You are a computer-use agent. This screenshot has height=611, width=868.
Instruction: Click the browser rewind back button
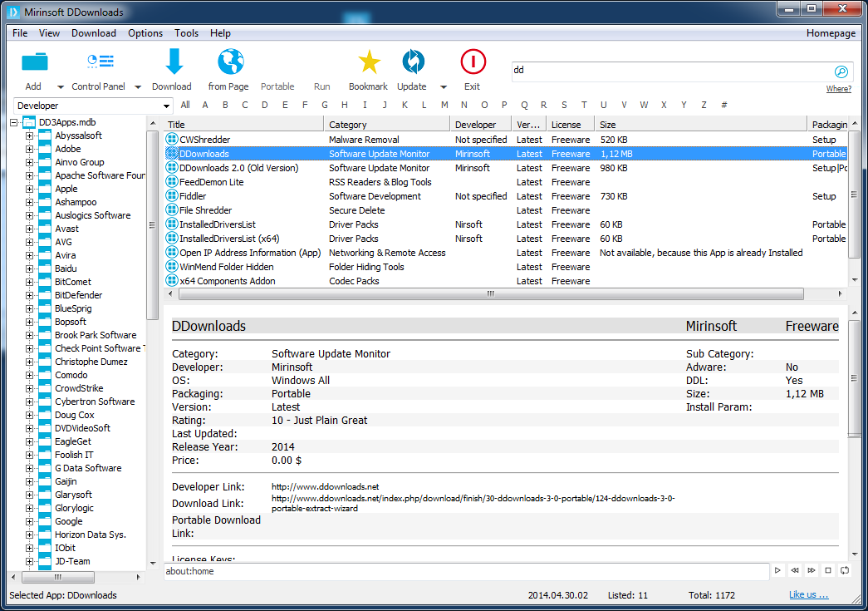tap(794, 570)
